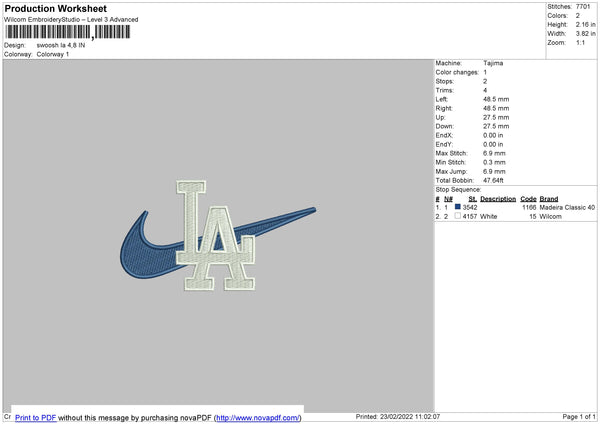Click the Total Bobbin value 47.64ft
The width and height of the screenshot is (600, 424).
point(493,180)
